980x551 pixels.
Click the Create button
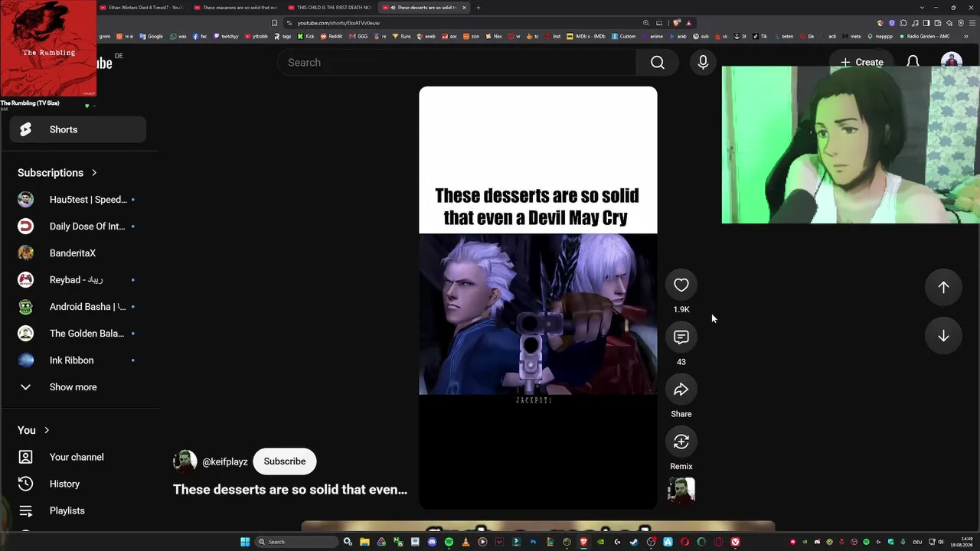[x=861, y=62]
